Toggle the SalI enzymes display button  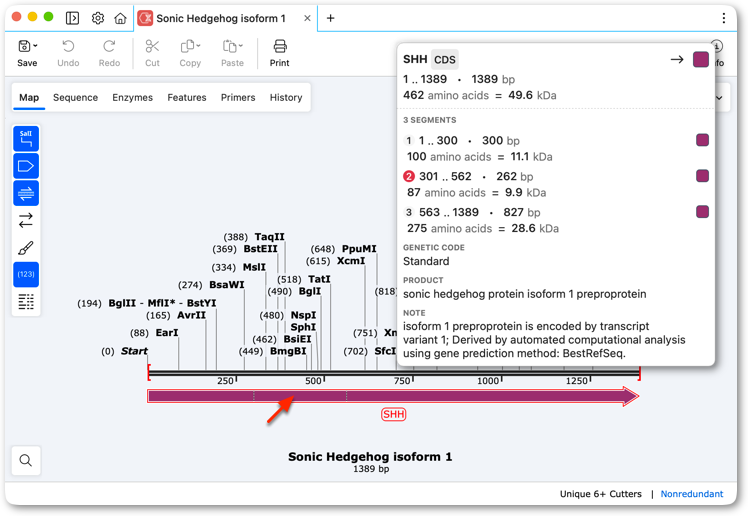pyautogui.click(x=26, y=138)
